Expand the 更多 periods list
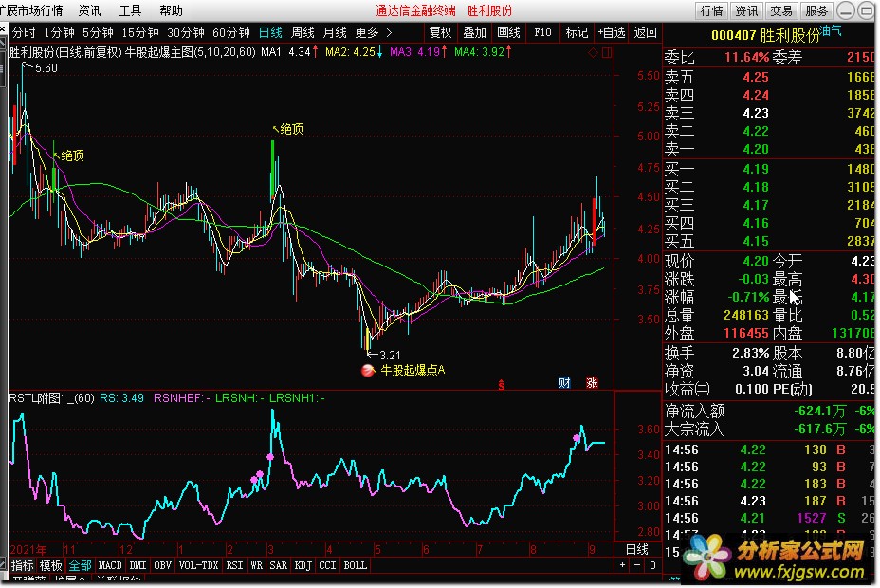880x588 pixels. click(374, 32)
